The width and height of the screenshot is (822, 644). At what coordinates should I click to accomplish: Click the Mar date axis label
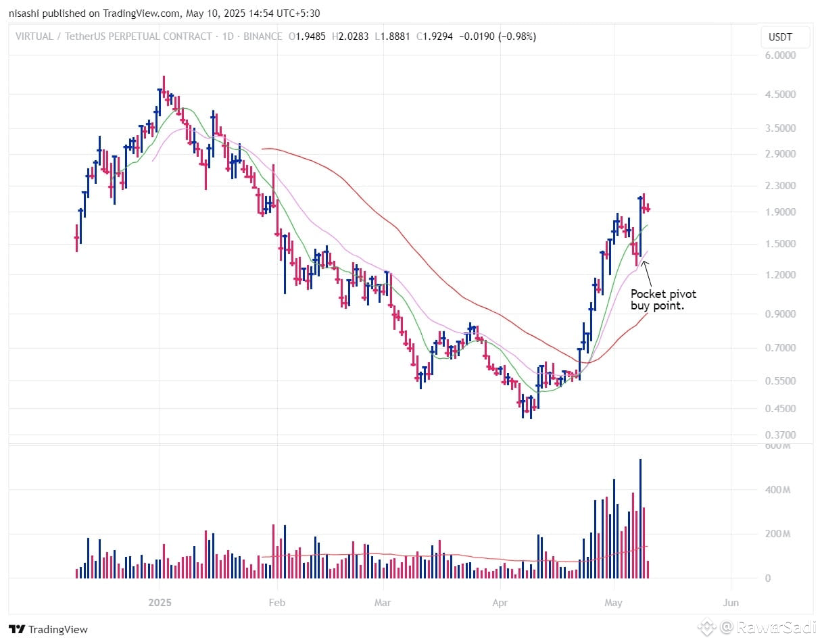click(x=383, y=602)
